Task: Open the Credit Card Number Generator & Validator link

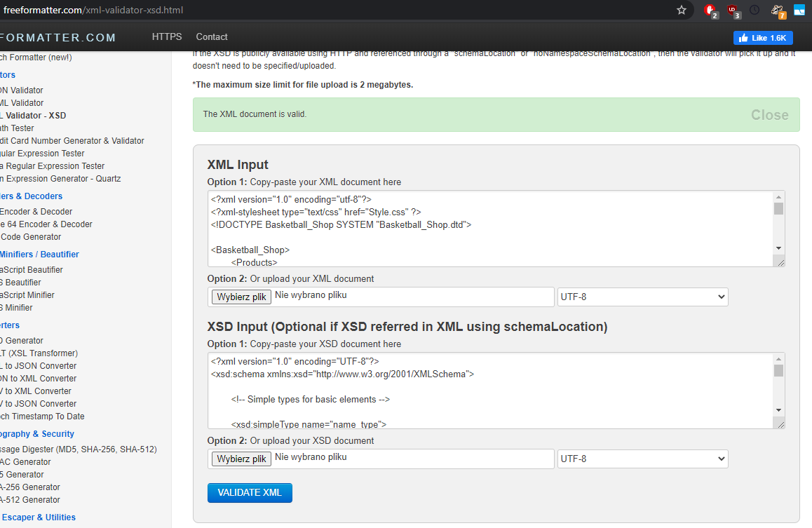Action: [x=72, y=141]
